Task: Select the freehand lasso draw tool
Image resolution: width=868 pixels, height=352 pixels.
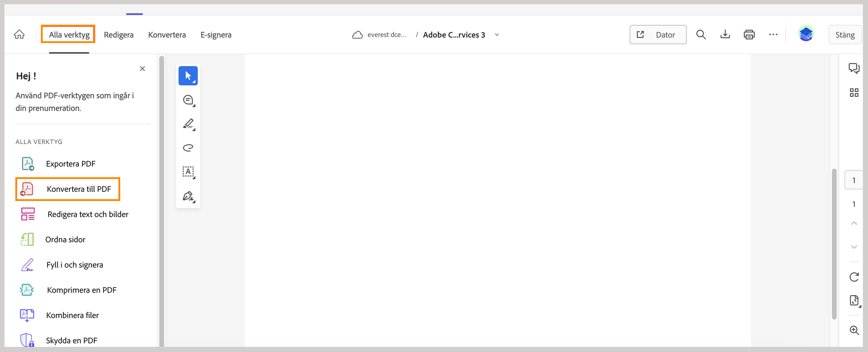Action: click(x=188, y=148)
